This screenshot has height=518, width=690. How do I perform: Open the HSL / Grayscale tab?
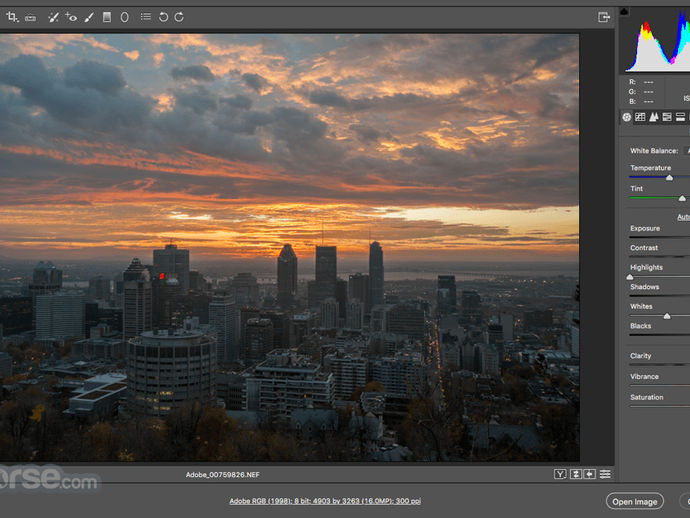point(667,117)
